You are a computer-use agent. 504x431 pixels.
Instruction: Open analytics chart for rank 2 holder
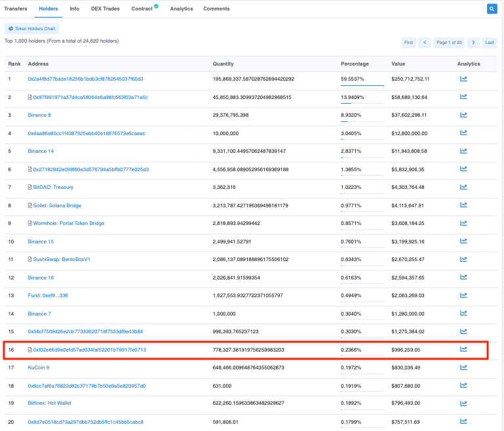463,96
